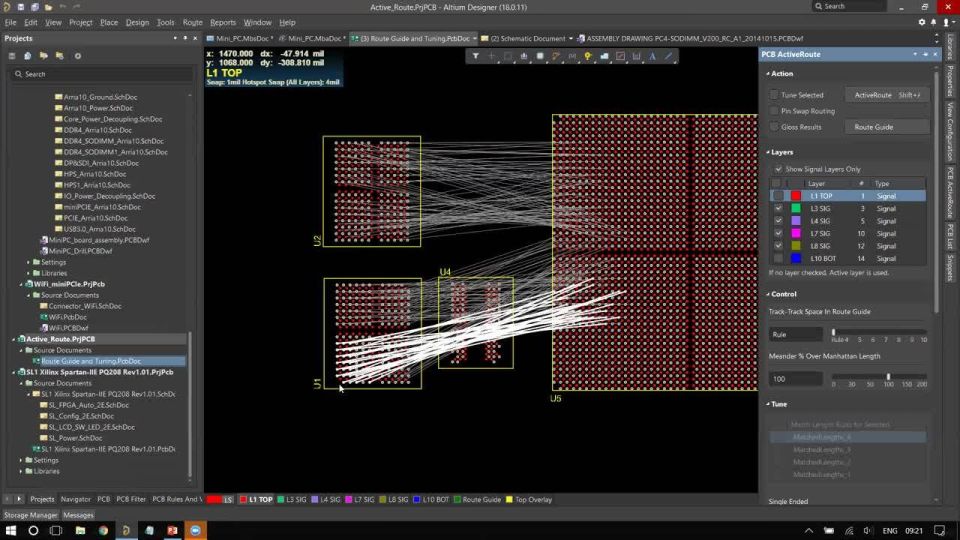This screenshot has height=540, width=960.
Task: Collapse the Action section
Action: coord(768,73)
